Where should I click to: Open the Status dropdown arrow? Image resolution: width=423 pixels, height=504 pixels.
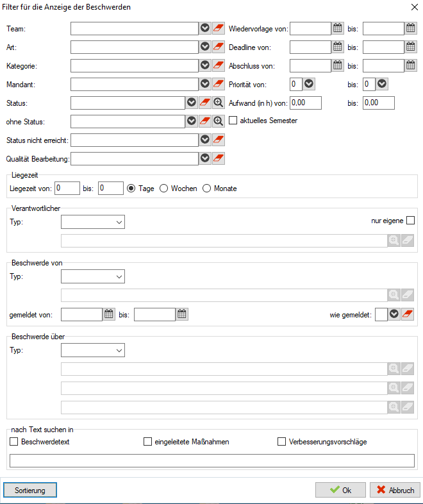pyautogui.click(x=192, y=103)
